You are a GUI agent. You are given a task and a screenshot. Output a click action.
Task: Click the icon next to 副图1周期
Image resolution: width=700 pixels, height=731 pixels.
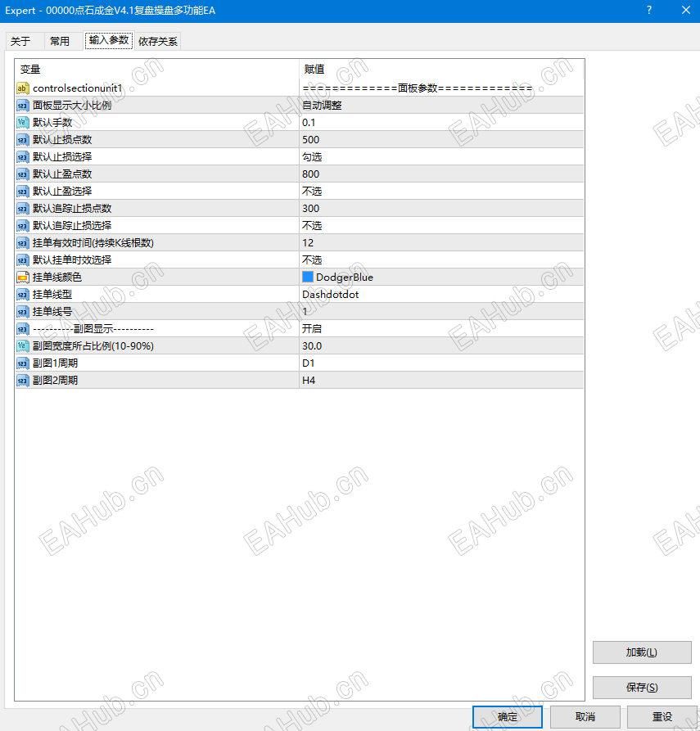click(x=22, y=363)
